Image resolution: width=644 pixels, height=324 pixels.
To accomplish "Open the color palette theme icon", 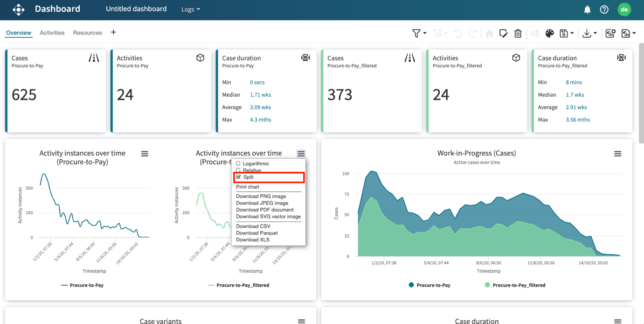I will [x=550, y=33].
